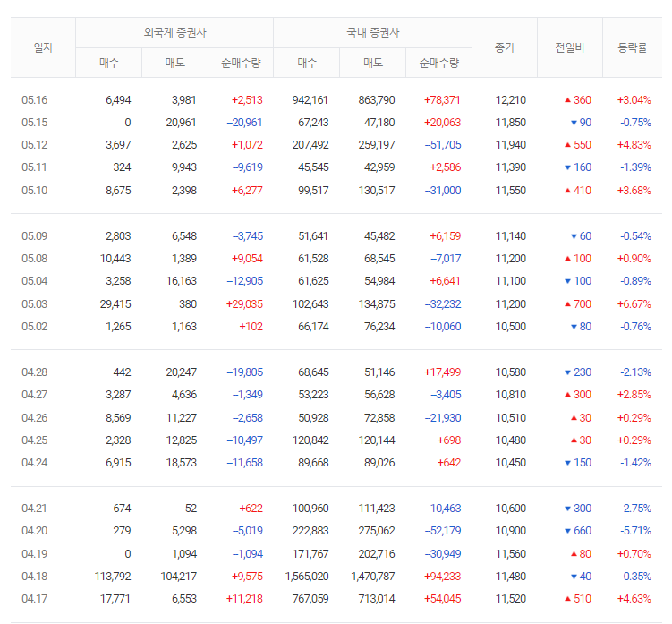Click foreign buy value 29,415
Image resolution: width=672 pixels, height=624 pixels.
[115, 303]
